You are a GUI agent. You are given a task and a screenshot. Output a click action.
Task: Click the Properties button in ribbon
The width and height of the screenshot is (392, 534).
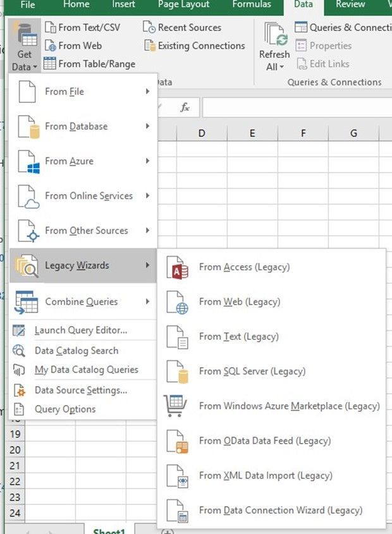coord(324,46)
